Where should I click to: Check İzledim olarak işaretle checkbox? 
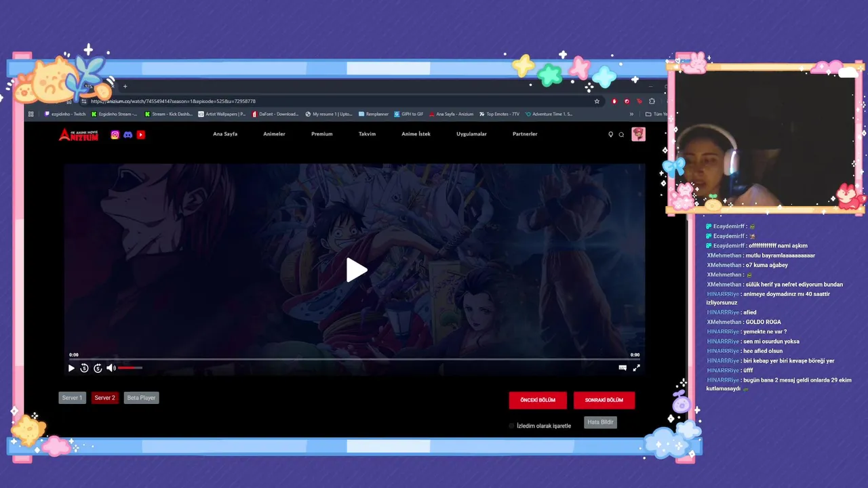[512, 426]
